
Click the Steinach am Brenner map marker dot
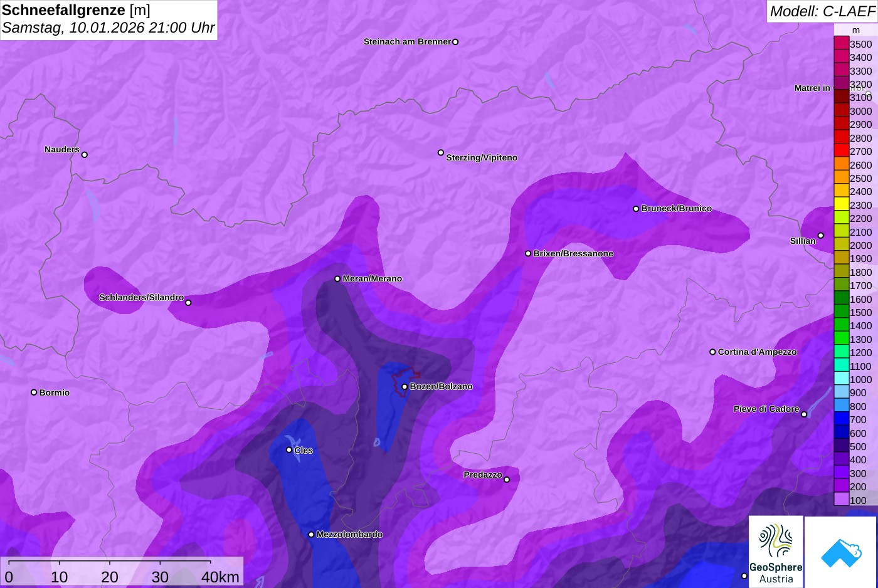(x=455, y=42)
